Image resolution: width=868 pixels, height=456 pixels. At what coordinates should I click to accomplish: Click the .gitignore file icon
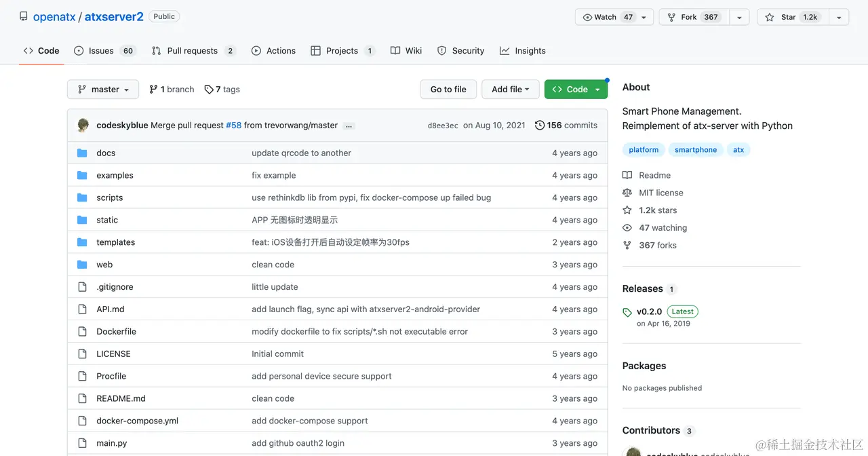coord(82,287)
